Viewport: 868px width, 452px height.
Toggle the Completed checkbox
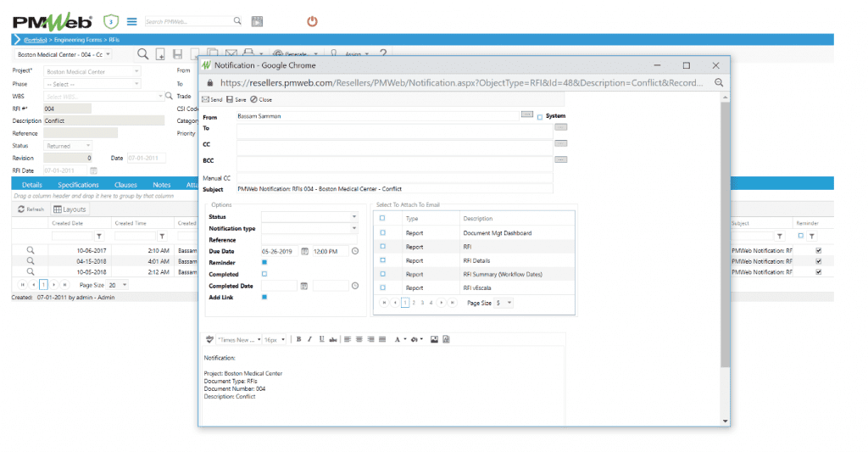click(x=264, y=274)
